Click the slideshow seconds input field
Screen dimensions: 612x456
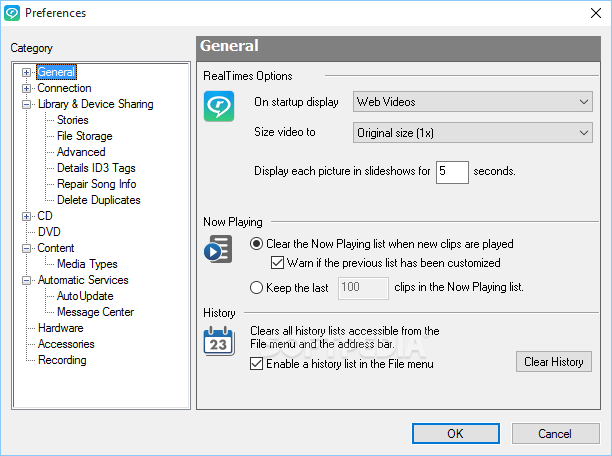coord(452,171)
